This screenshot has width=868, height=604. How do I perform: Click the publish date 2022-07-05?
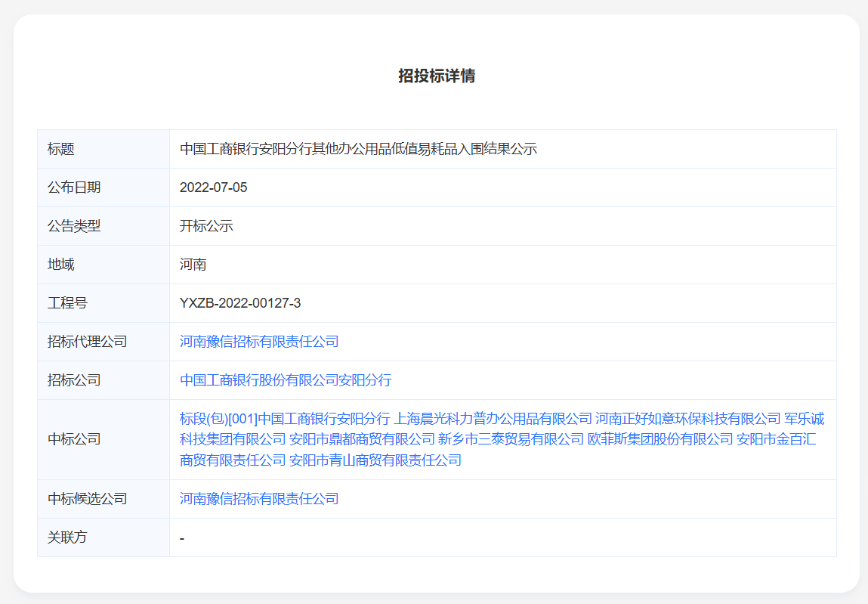click(x=213, y=187)
